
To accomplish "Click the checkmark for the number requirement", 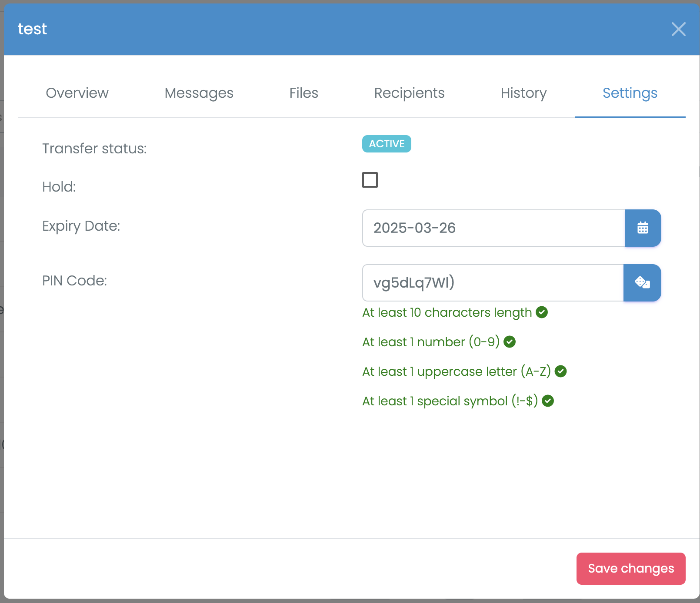I will click(x=510, y=342).
